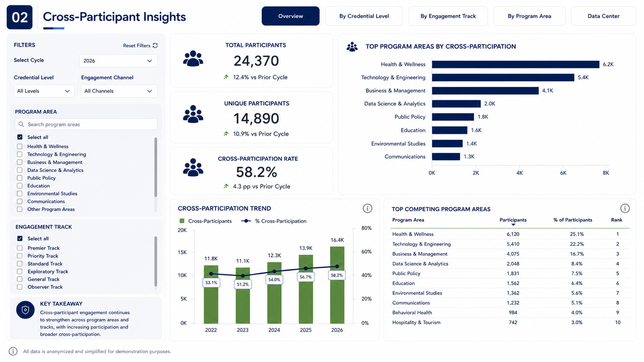
Task: Check the Exploratory Track checkbox
Action: 20,271
